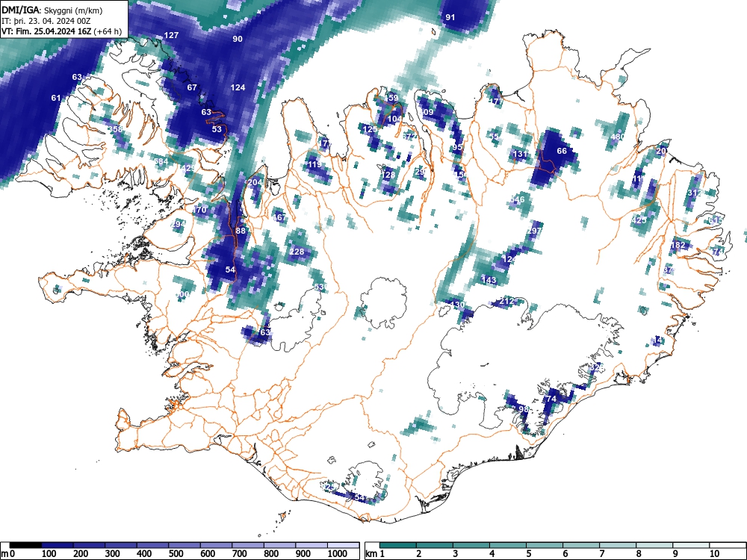Click the visibility value 88 on the map
The image size is (747, 560).
(x=241, y=231)
